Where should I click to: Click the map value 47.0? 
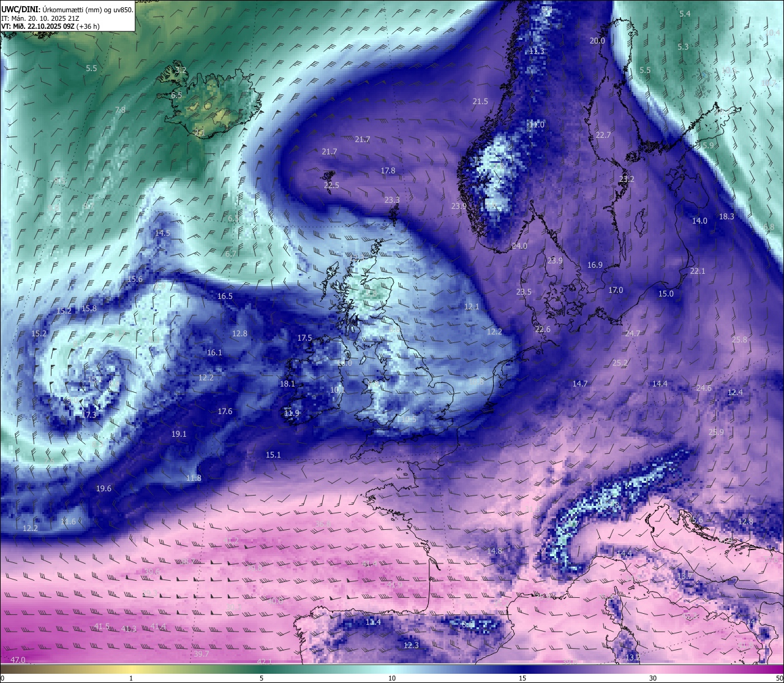(18, 660)
